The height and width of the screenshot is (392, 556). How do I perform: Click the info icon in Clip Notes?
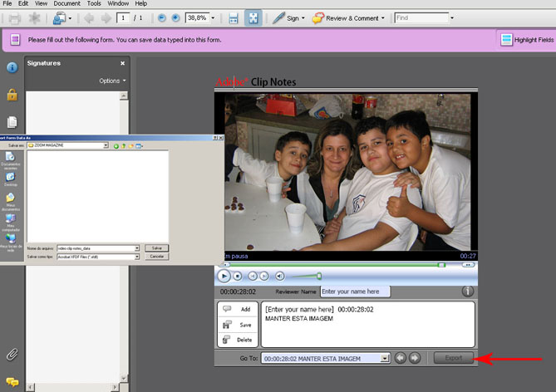[467, 292]
